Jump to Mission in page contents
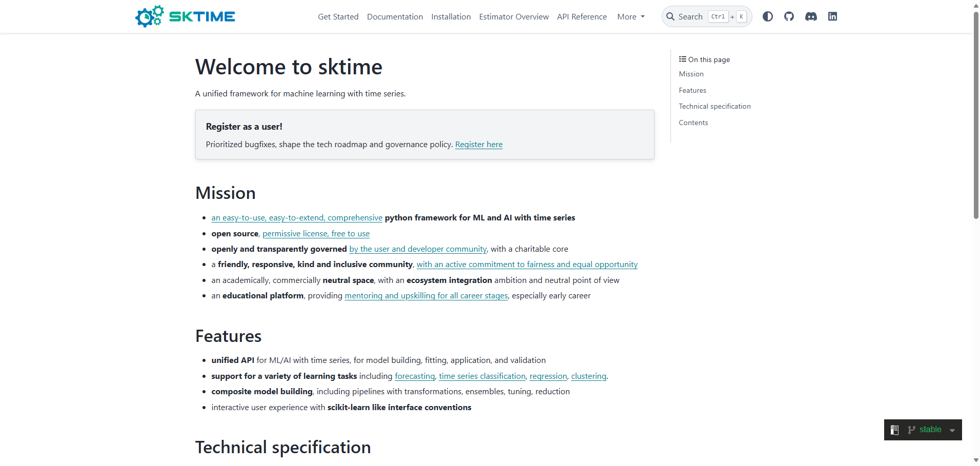The width and height of the screenshot is (980, 466). point(691,74)
